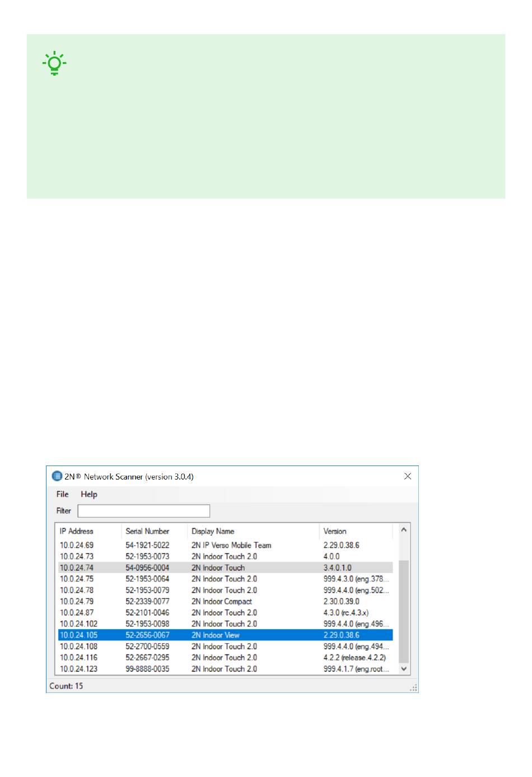Viewport: 532px width, 777px height.
Task: Select the row with IP 10.0.24.69
Action: coord(226,545)
